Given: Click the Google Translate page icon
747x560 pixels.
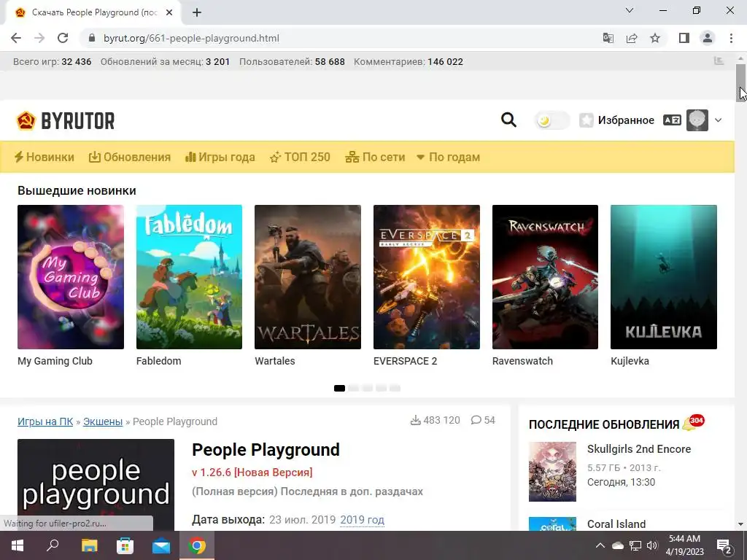Looking at the screenshot, I should tap(608, 38).
